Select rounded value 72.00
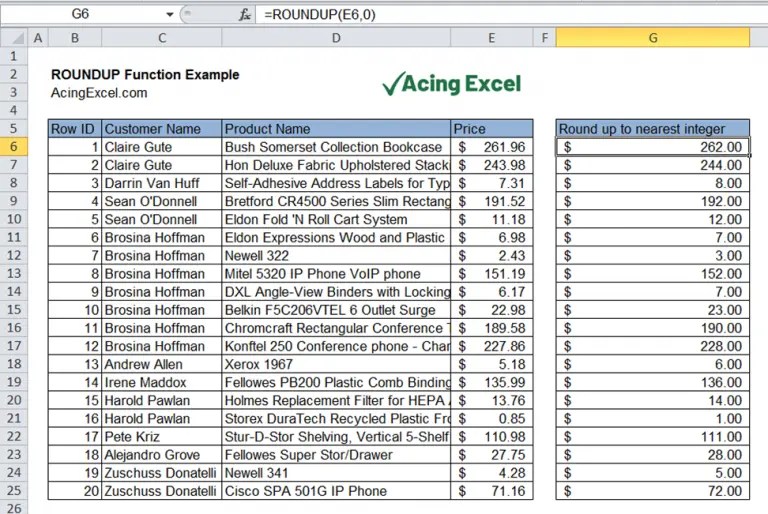This screenshot has width=768, height=514. [652, 491]
